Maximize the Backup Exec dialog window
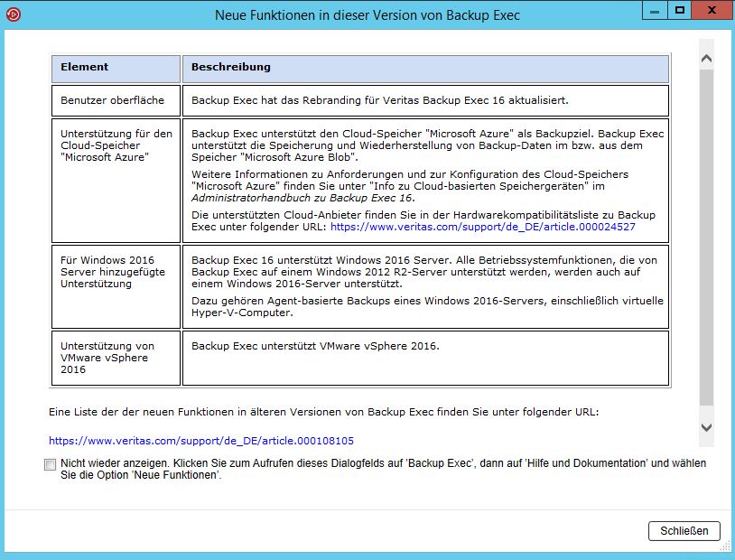The image size is (735, 560). (x=679, y=10)
